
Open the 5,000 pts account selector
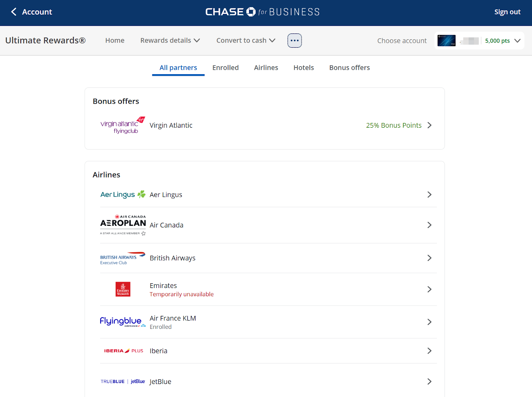pos(479,41)
